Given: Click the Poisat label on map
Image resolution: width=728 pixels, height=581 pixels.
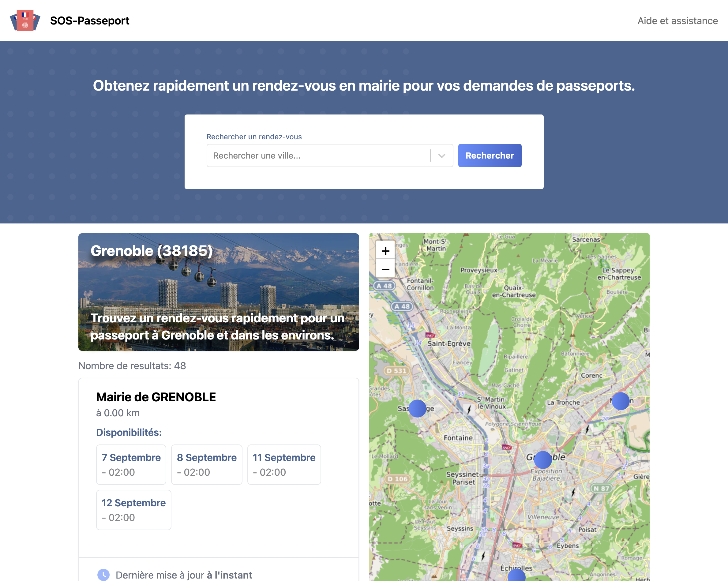Looking at the screenshot, I should (587, 530).
